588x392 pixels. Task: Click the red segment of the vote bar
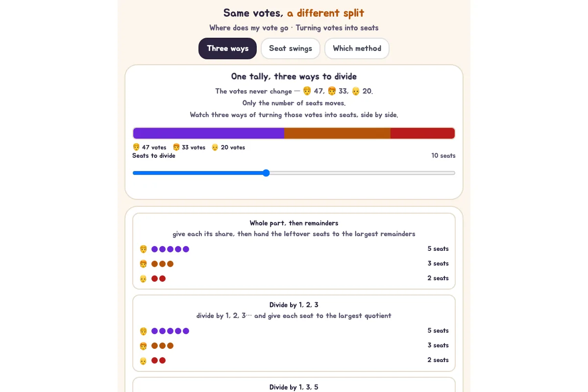tap(422, 133)
